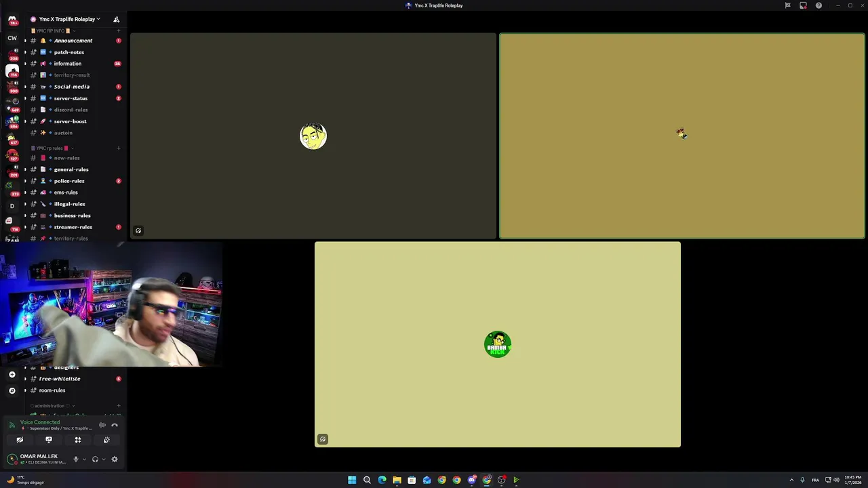Open the soundboard icon
The height and width of the screenshot is (488, 868).
click(x=106, y=440)
